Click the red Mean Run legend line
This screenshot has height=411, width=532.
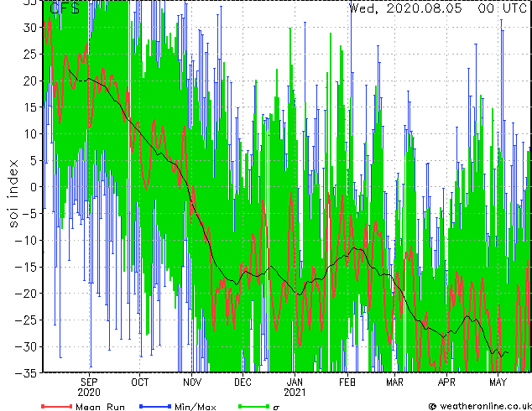57,406
